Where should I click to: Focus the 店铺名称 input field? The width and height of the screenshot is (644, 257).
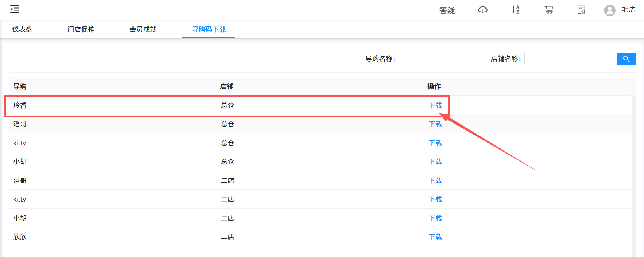coord(566,59)
